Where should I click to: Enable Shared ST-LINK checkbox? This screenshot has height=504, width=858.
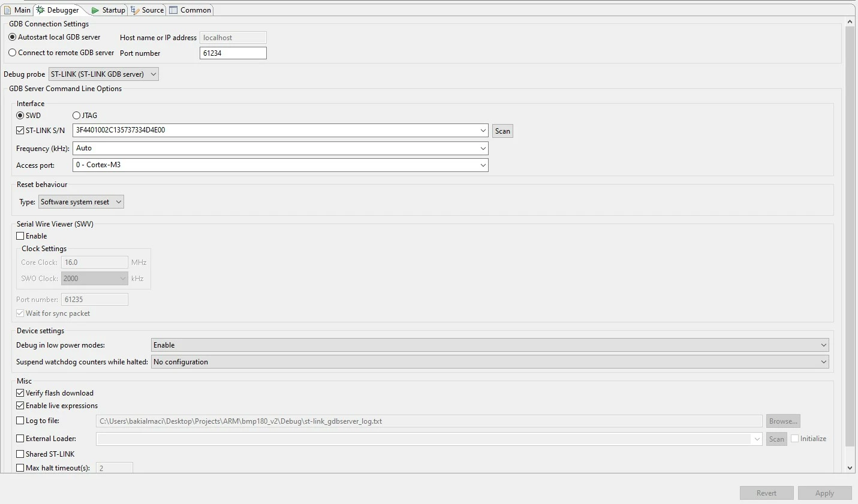coord(20,454)
